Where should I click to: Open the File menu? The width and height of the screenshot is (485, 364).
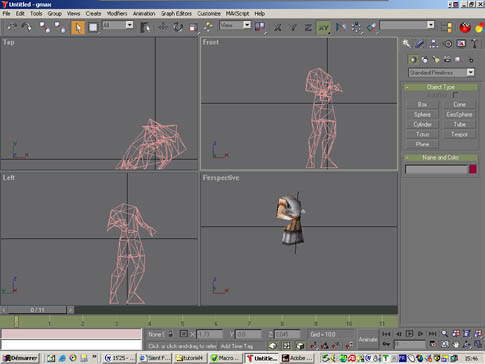[x=6, y=14]
